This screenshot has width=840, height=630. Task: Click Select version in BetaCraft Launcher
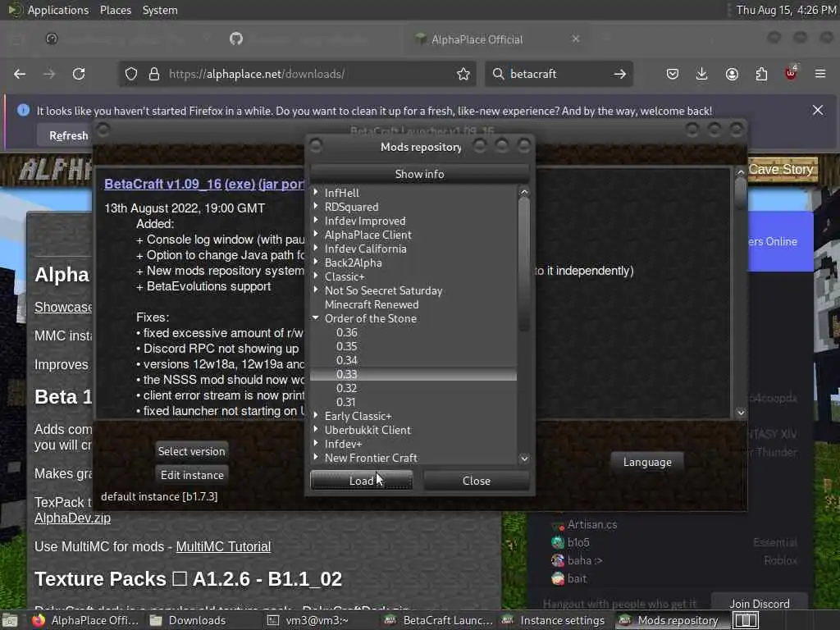click(191, 451)
